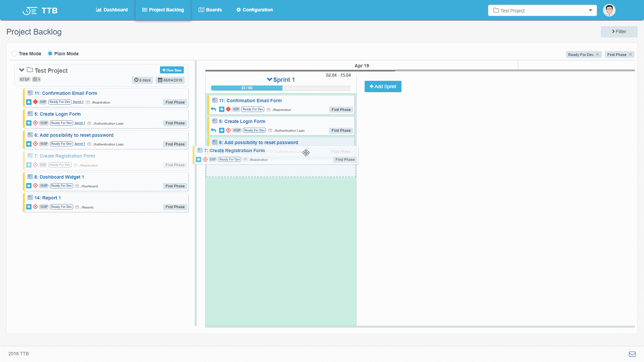Open the Sprint 1 link on item 6
The image size is (644, 362).
(x=80, y=144)
